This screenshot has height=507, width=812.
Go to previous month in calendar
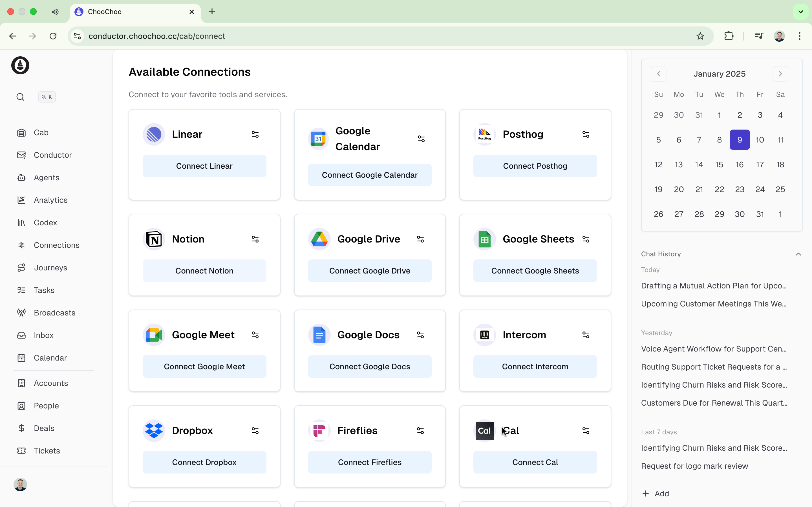pos(658,74)
